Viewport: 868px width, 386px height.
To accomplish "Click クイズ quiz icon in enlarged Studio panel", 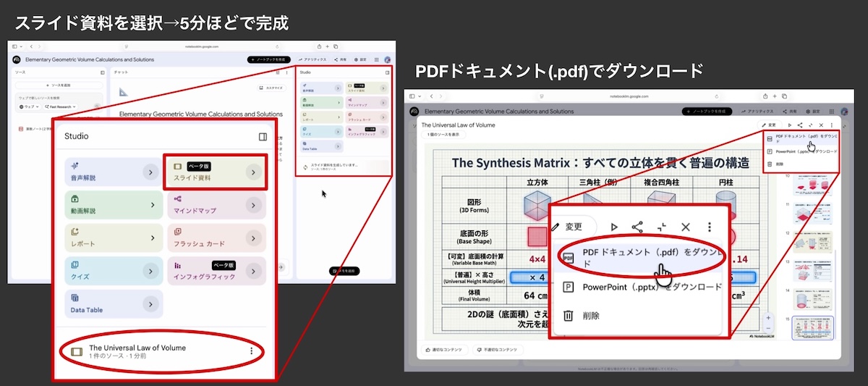I will [75, 264].
